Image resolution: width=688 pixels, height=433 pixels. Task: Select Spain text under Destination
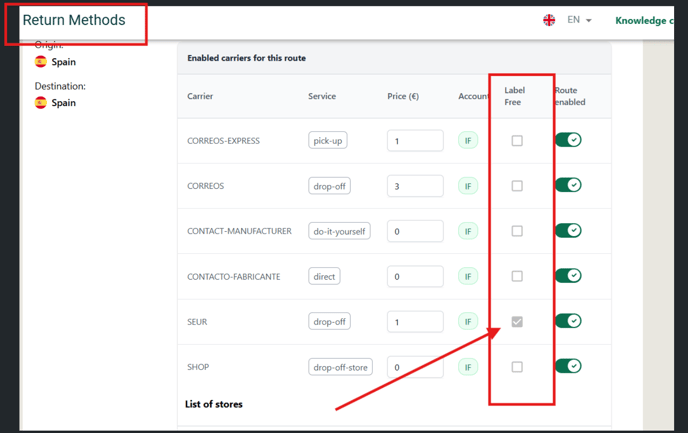[64, 103]
